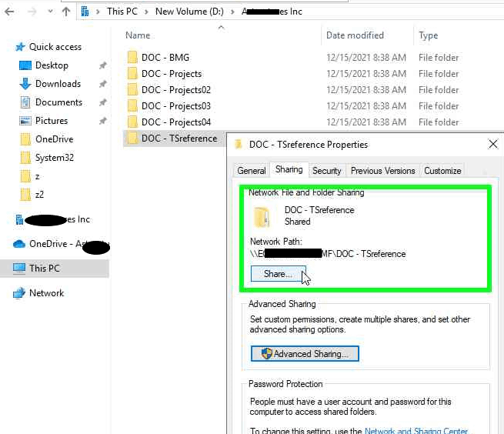Click the DOC - Projects03 folder icon
Viewport: 504px width, 434px height.
pos(132,105)
